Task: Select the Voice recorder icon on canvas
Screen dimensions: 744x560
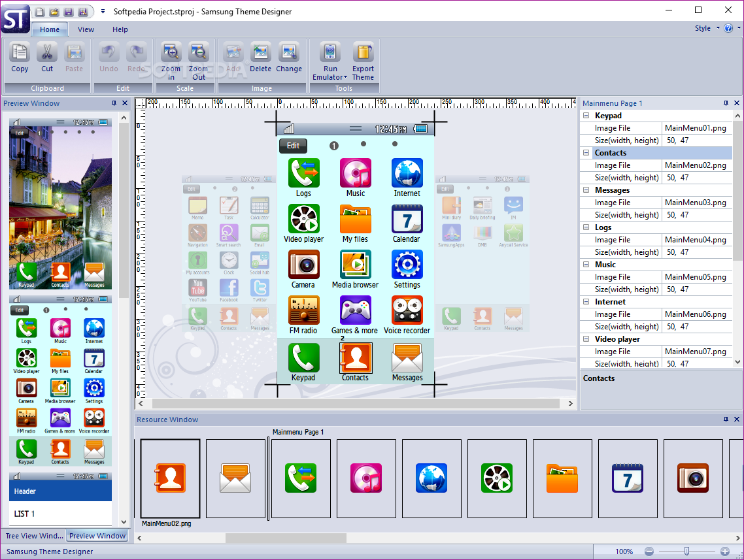Action: (407, 310)
